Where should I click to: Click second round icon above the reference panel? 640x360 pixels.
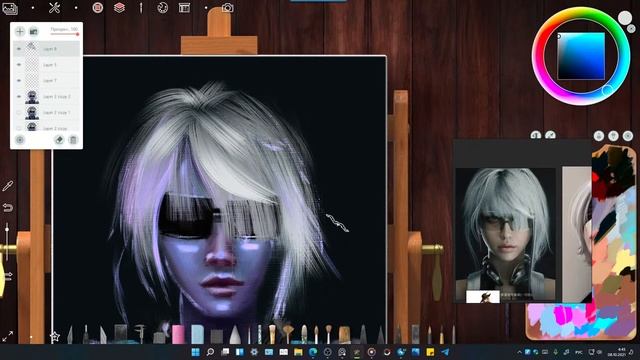point(550,136)
